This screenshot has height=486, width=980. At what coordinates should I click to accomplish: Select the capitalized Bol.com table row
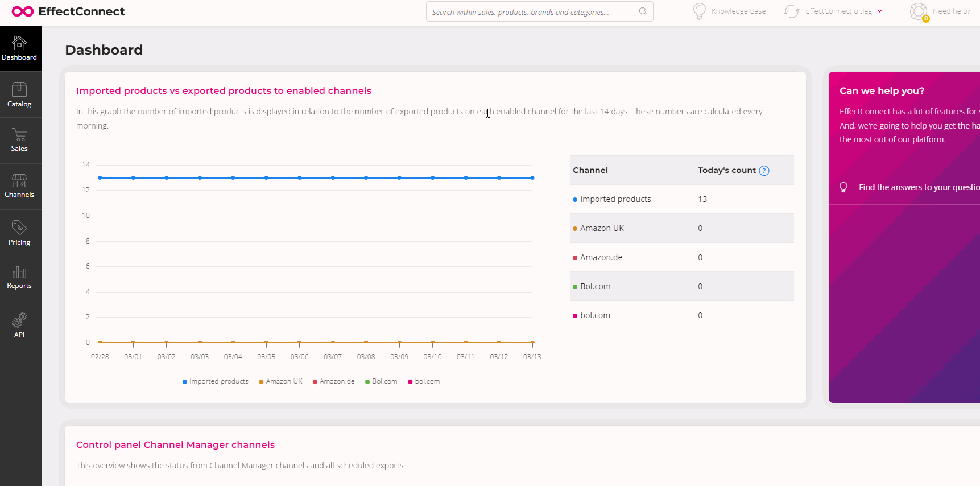tap(681, 286)
